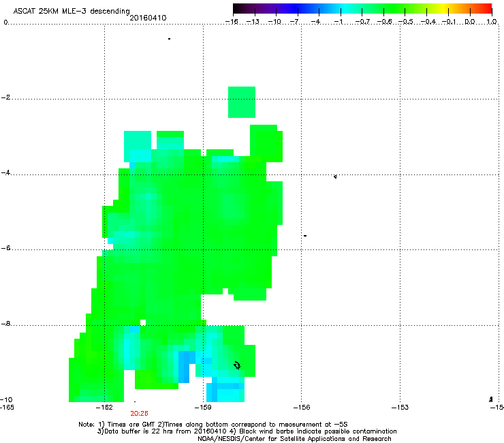
Task: Click the cyan segment of the color bar
Action: (345, 9)
